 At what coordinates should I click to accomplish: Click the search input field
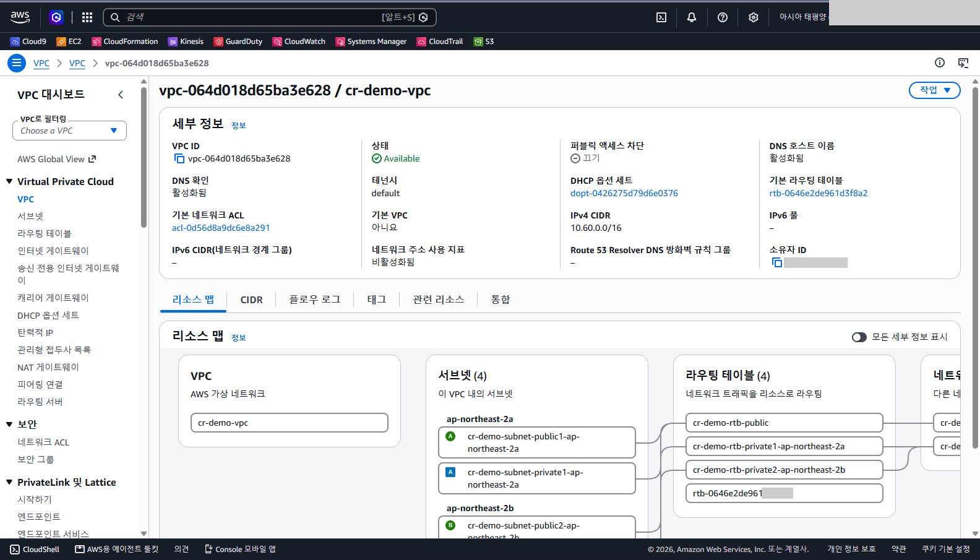(x=270, y=17)
